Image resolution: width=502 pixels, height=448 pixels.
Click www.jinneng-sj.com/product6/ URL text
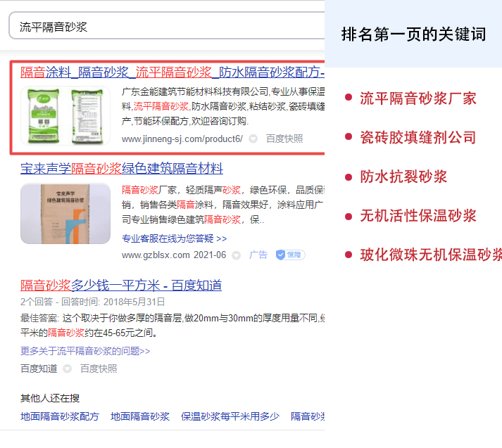click(x=182, y=139)
